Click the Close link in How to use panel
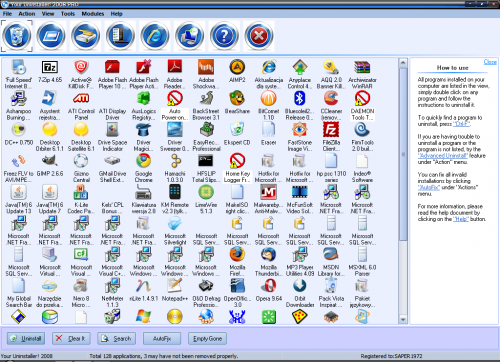 click(x=490, y=62)
